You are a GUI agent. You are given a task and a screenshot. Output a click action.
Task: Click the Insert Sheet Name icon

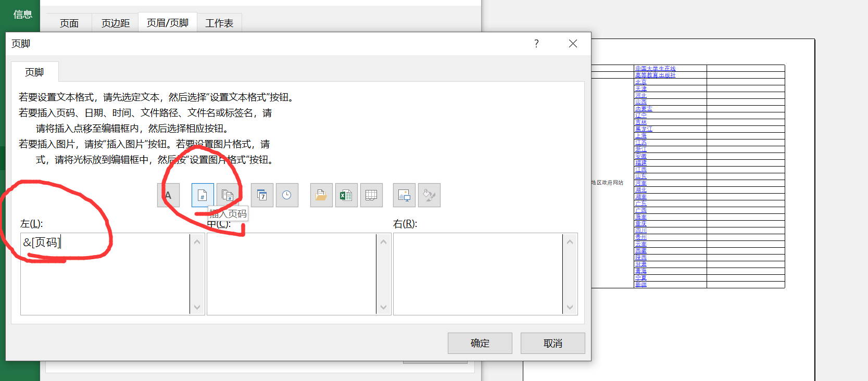pos(371,195)
